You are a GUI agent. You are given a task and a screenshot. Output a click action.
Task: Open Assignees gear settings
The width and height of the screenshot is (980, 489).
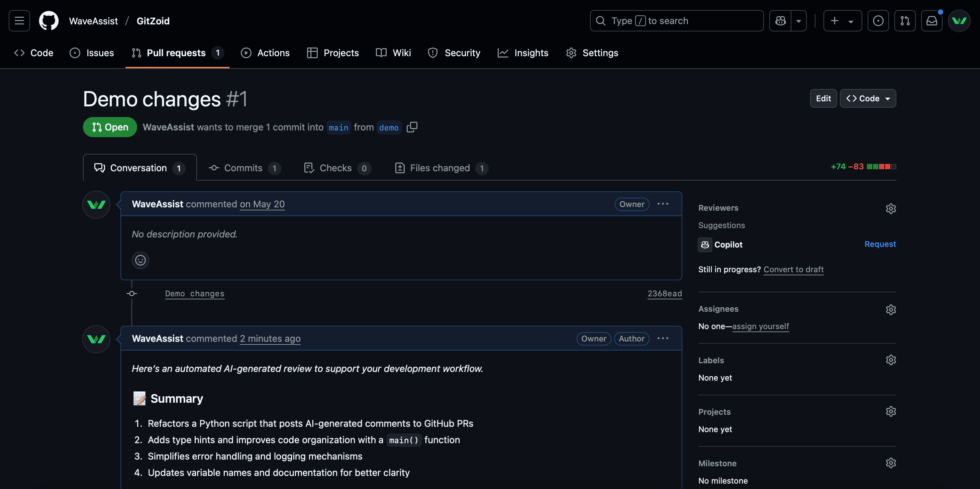(891, 309)
